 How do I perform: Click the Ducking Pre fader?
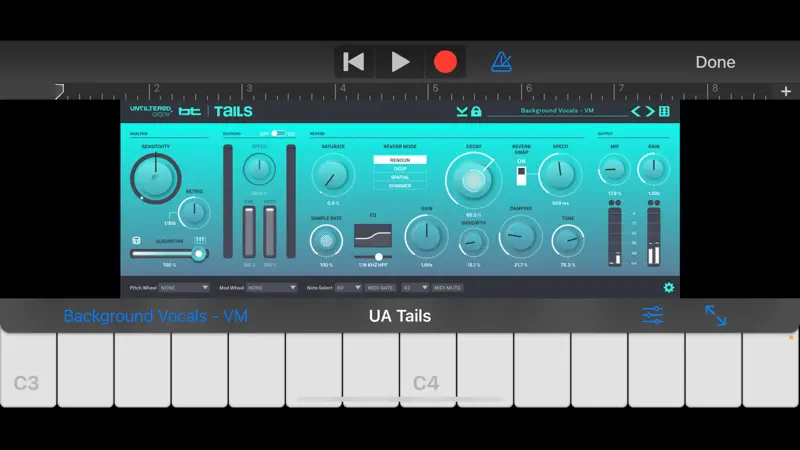[249, 232]
